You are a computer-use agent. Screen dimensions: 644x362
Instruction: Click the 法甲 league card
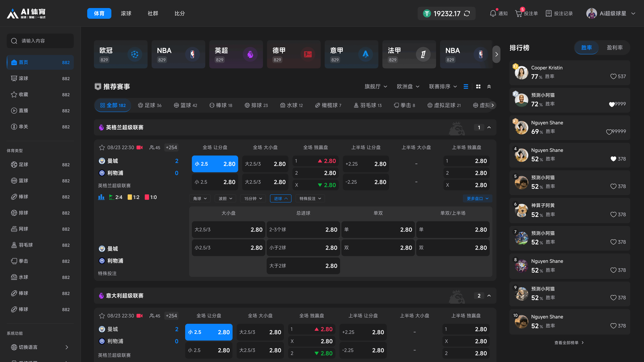click(409, 54)
